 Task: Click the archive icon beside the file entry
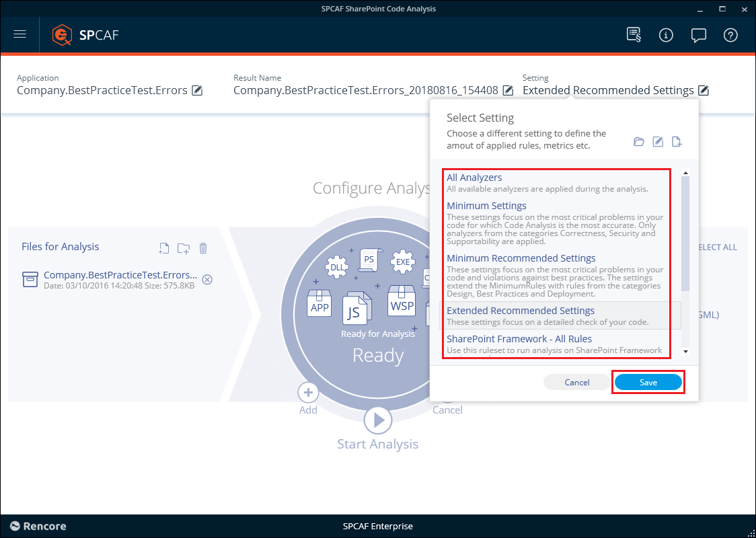tap(30, 279)
